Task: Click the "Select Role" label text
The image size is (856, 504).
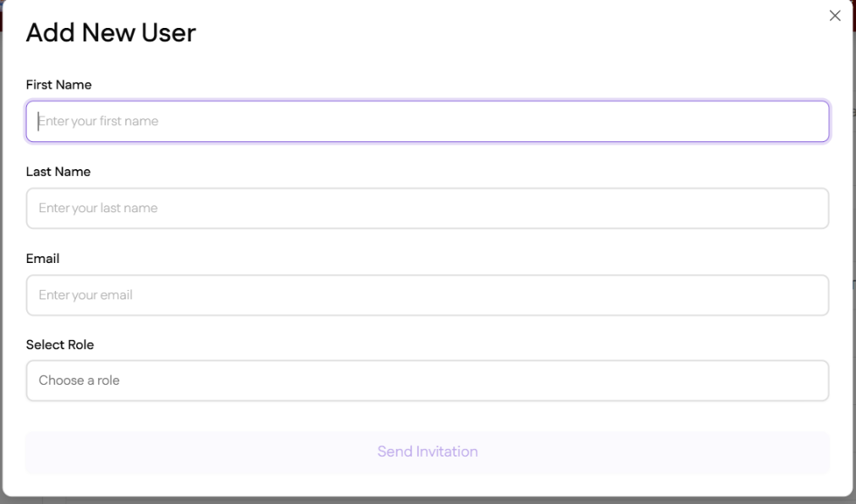Action: click(60, 345)
